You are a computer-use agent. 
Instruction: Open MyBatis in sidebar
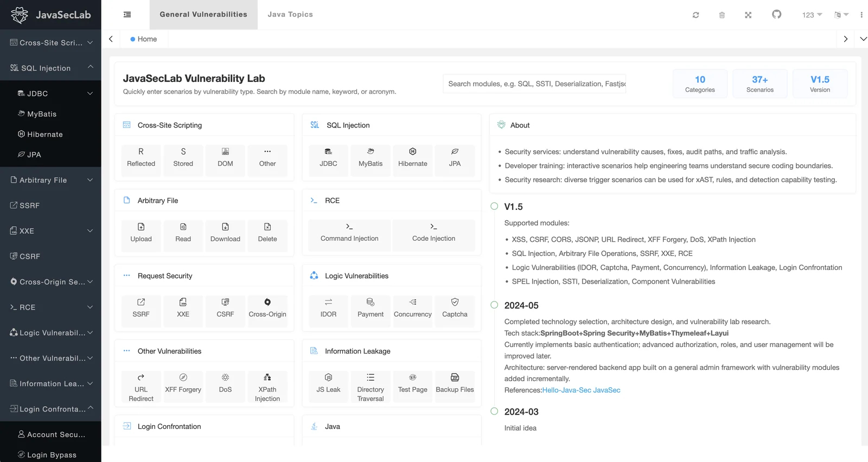[50, 114]
